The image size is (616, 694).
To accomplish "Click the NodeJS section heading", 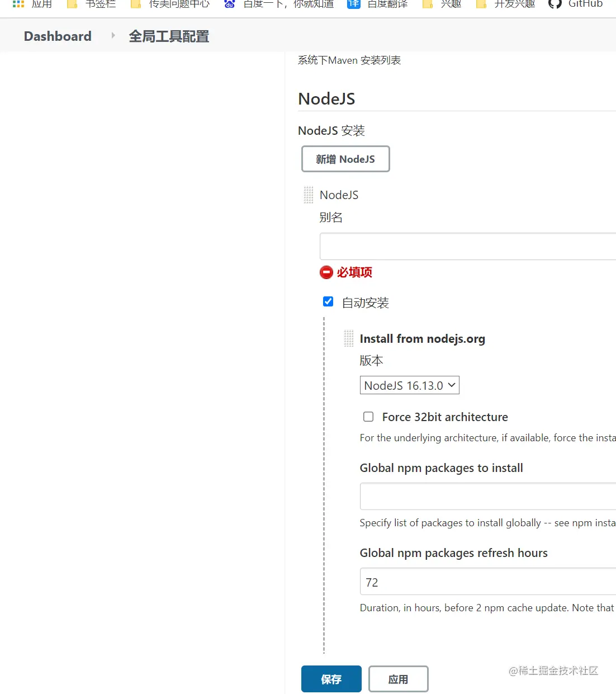I will [326, 99].
